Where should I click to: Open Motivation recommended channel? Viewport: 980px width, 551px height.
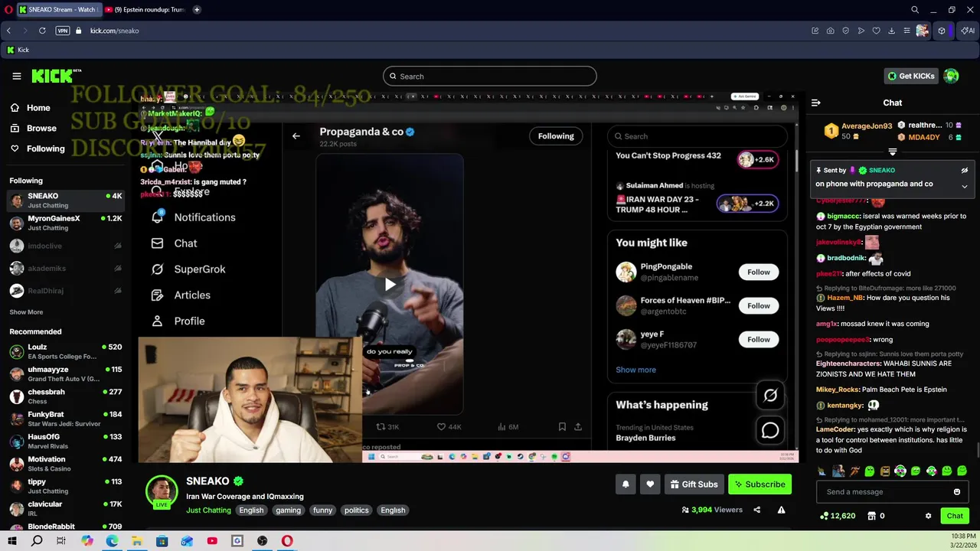tap(66, 464)
